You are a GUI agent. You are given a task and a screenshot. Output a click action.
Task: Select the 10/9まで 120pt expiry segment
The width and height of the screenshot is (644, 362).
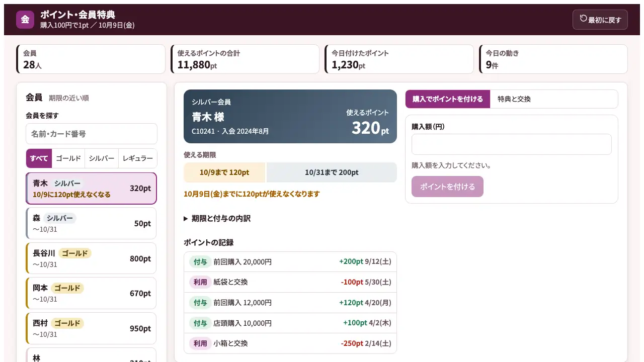[224, 172]
